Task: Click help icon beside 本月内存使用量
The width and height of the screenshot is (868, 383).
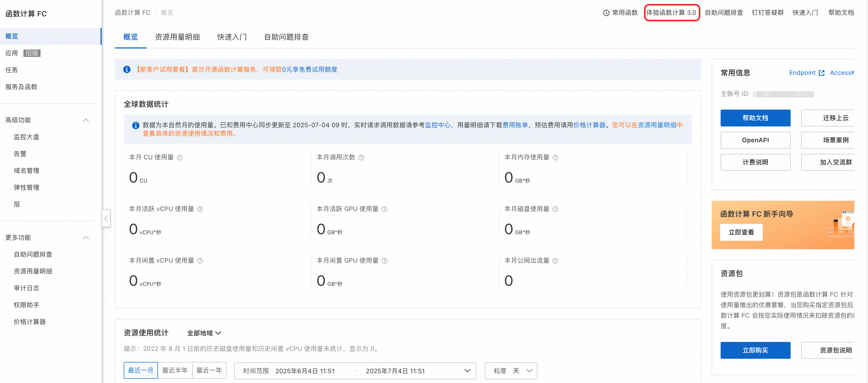Action: (555, 158)
